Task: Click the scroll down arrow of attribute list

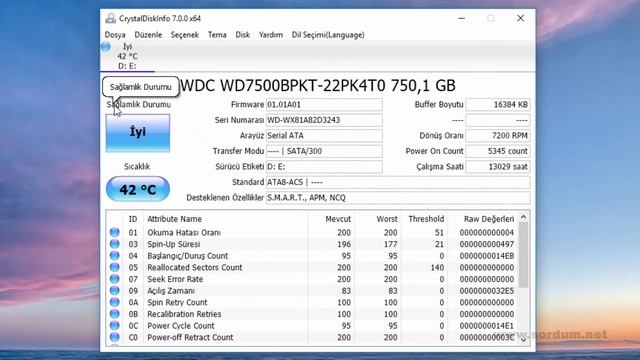Action: [524, 340]
